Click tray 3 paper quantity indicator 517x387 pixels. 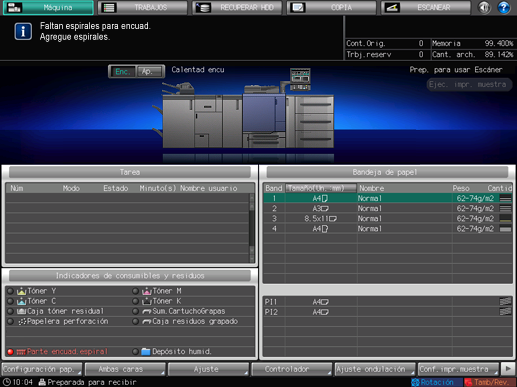tap(505, 219)
